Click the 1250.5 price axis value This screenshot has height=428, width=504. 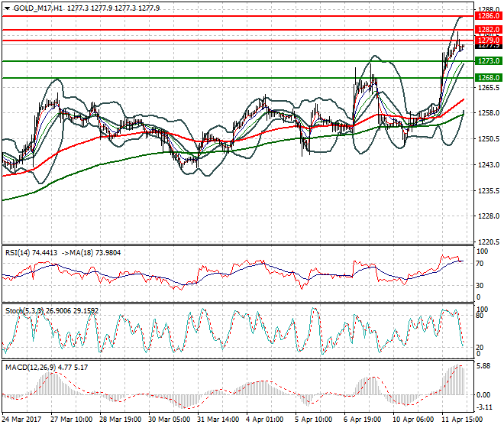click(489, 139)
